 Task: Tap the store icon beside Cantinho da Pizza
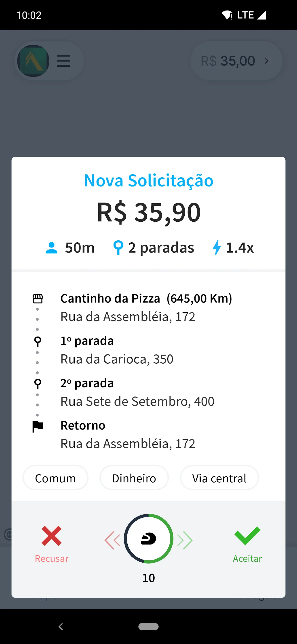pyautogui.click(x=38, y=299)
